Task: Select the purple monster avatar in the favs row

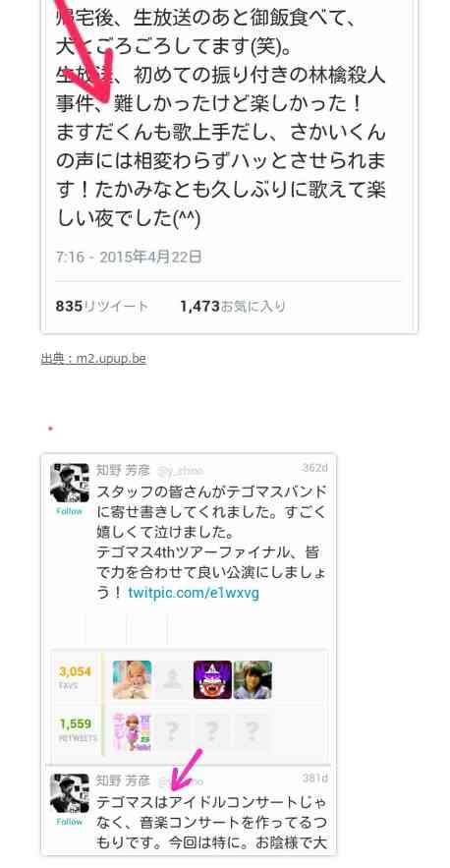Action: pos(212,680)
